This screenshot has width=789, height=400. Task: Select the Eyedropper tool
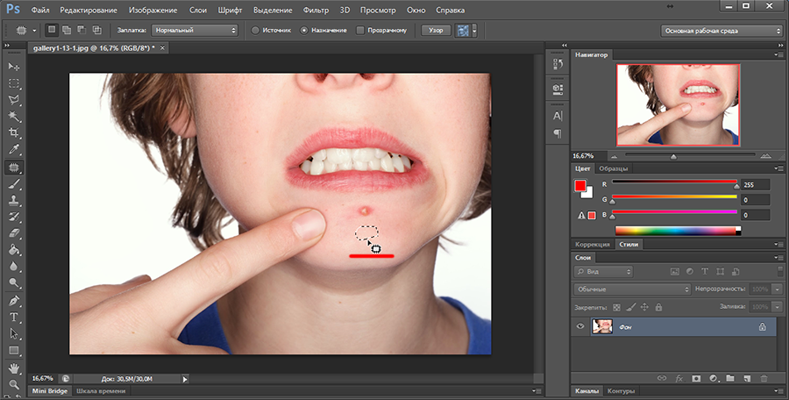pos(14,151)
